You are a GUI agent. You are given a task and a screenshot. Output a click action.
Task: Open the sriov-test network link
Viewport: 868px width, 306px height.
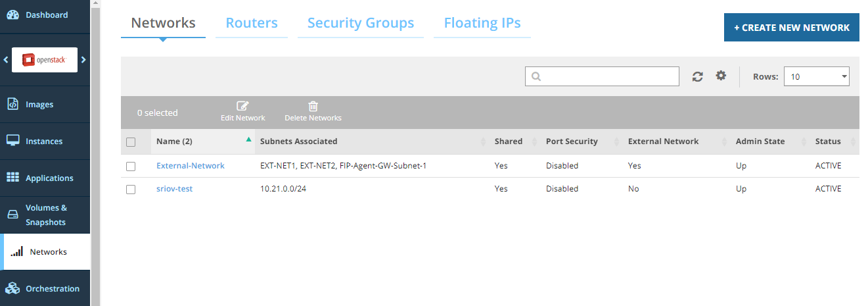174,189
